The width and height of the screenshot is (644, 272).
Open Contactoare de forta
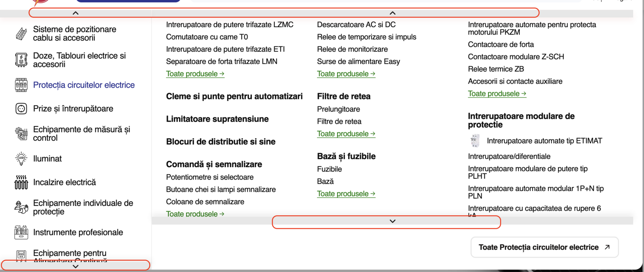(501, 45)
